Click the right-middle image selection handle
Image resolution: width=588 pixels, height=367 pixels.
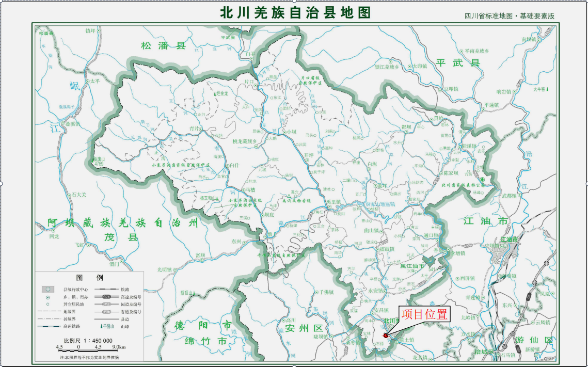tap(586, 183)
